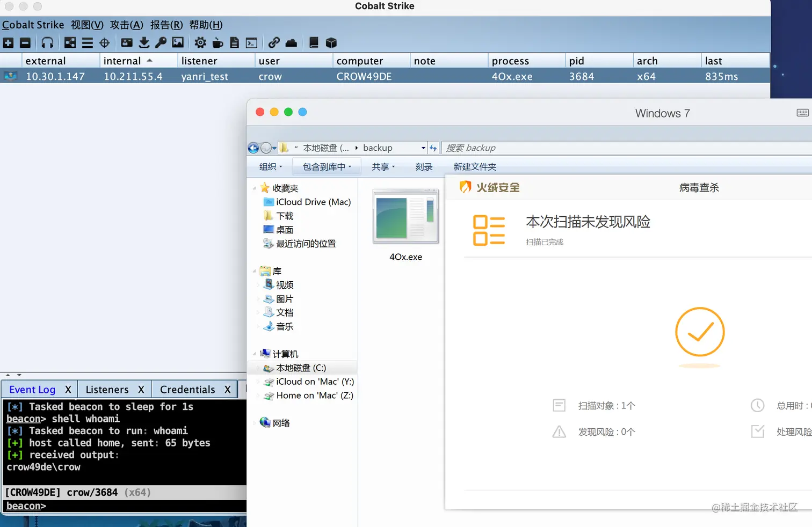Click the Disconnect from team server minus icon

tap(25, 43)
